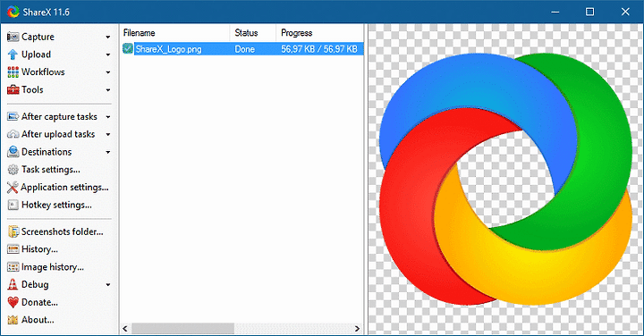Select the ShareX_Logo.png filename

coord(168,49)
